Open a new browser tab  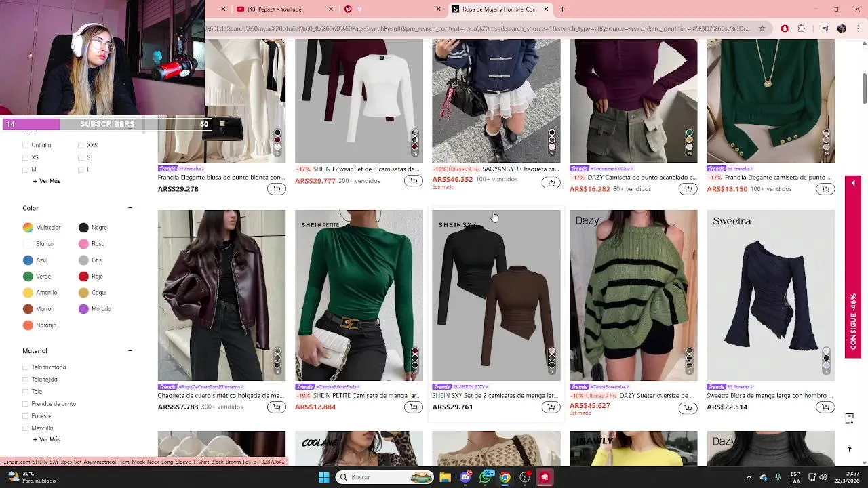pyautogui.click(x=562, y=9)
